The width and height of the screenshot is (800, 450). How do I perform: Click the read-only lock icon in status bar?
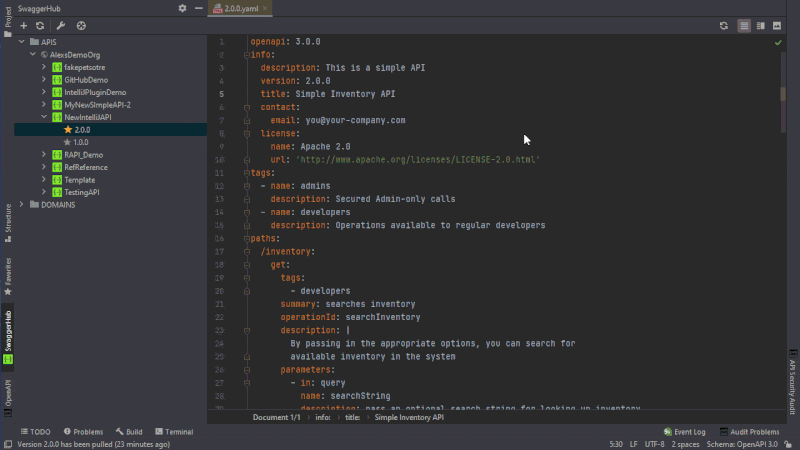[x=788, y=444]
